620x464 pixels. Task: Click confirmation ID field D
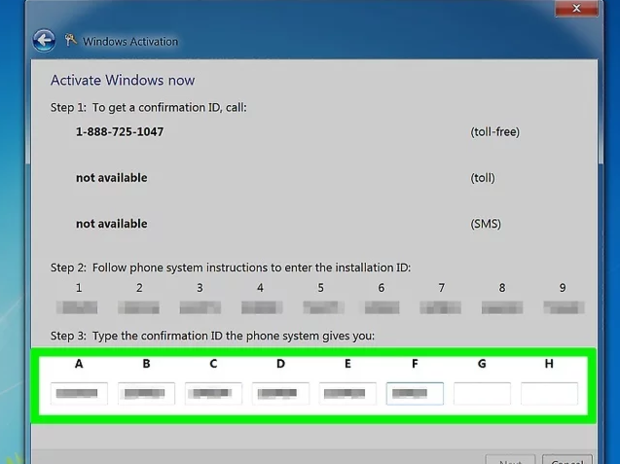pyautogui.click(x=280, y=393)
